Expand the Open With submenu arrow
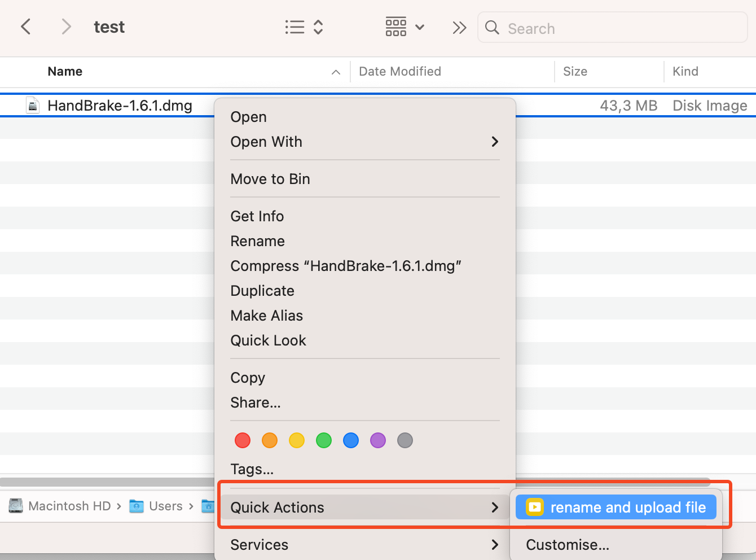The height and width of the screenshot is (560, 756). (x=495, y=142)
